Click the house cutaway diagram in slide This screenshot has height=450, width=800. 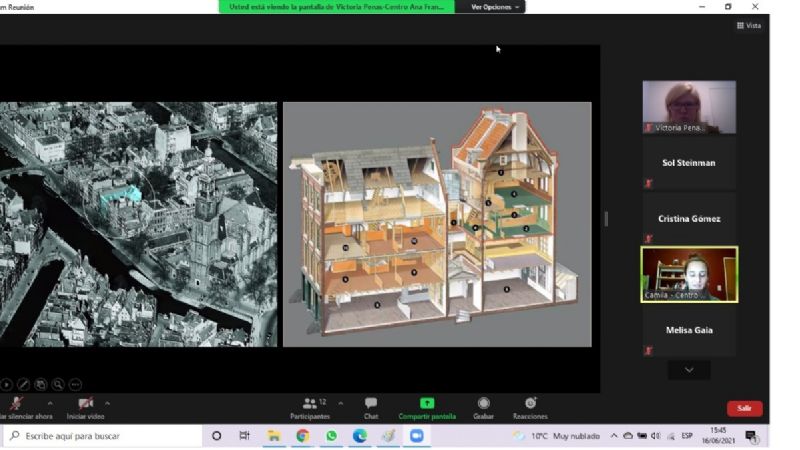[x=437, y=224]
